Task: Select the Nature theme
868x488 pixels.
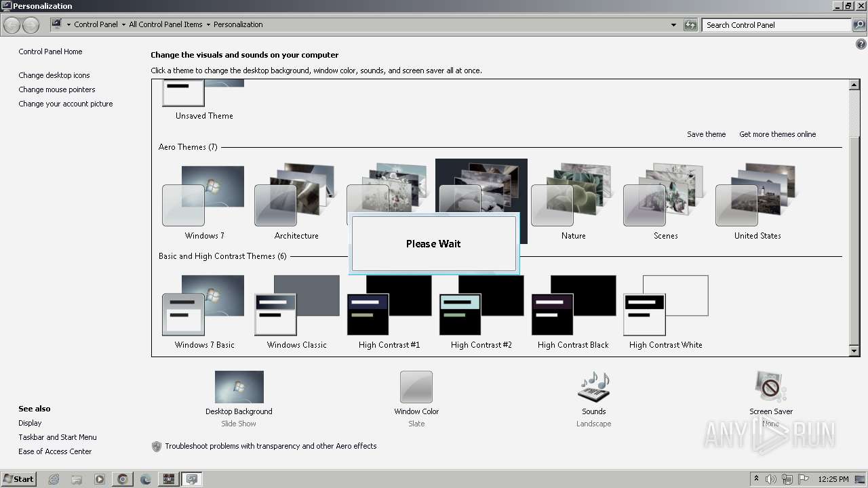Action: [x=573, y=202]
